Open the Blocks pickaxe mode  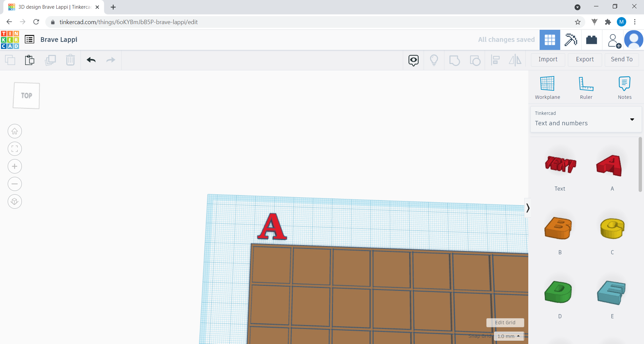pos(571,40)
